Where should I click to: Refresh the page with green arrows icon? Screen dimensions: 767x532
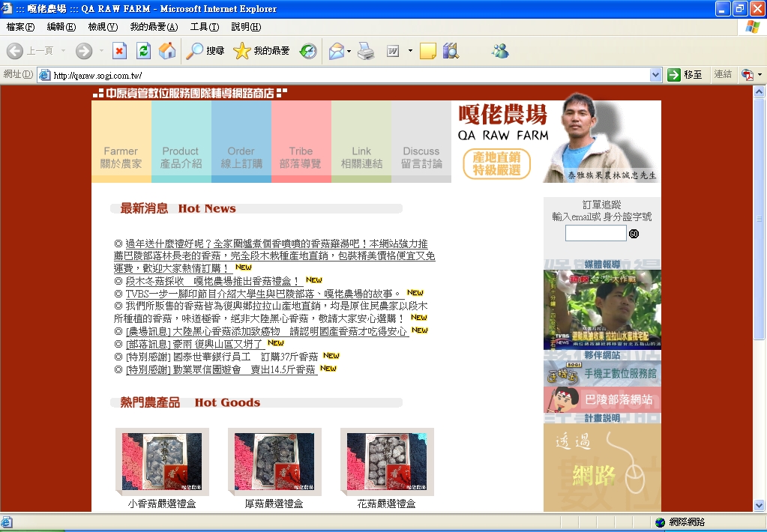[143, 51]
